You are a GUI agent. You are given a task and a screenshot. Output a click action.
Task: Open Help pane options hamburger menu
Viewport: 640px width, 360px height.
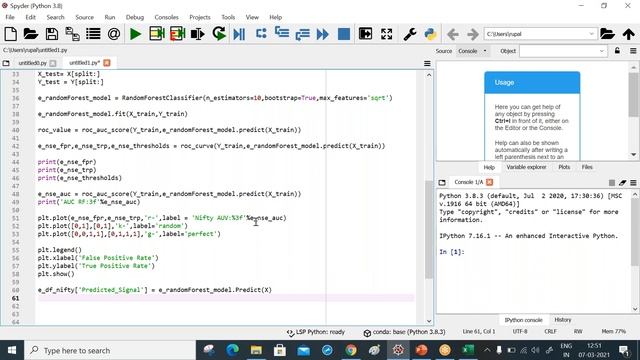point(633,51)
